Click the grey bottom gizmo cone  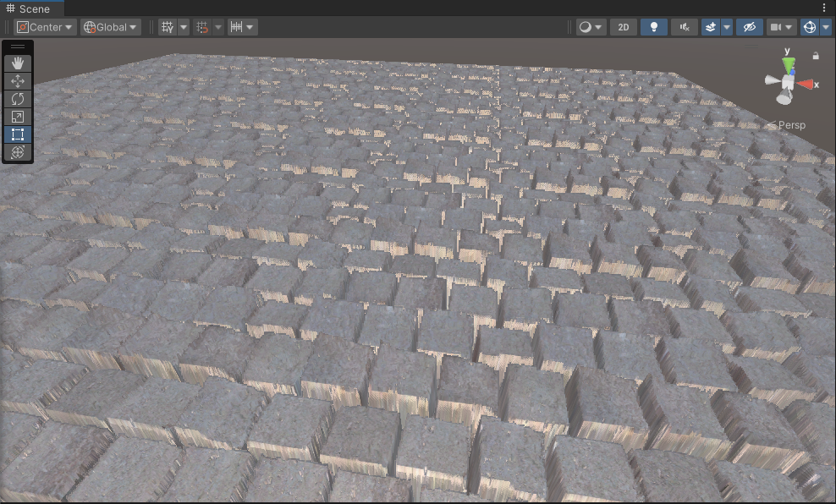click(x=784, y=97)
